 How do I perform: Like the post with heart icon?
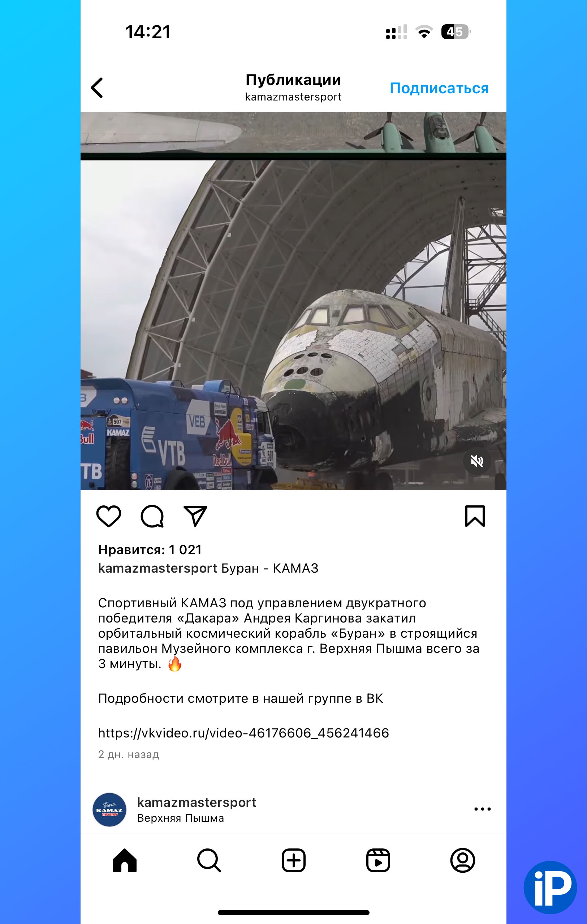108,516
